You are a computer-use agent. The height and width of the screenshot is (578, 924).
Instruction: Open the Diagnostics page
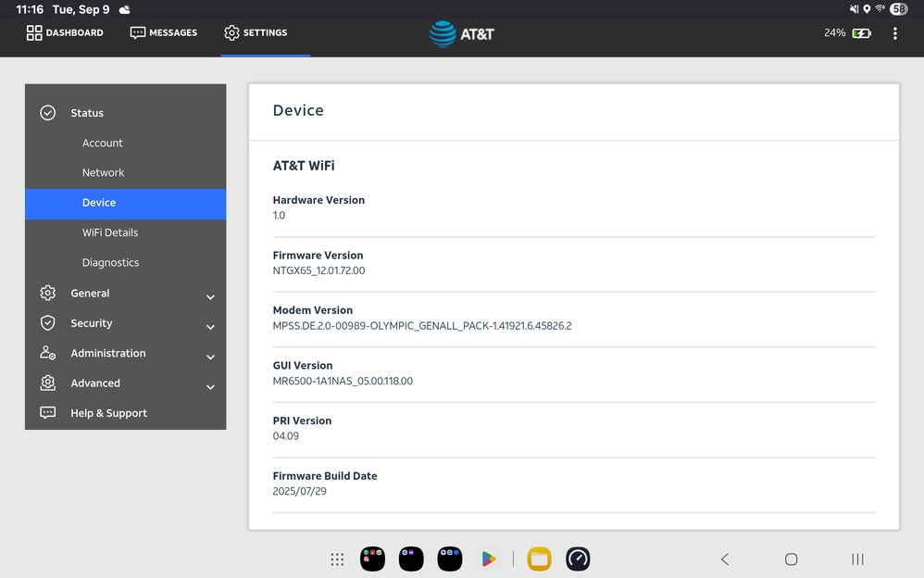pyautogui.click(x=110, y=262)
